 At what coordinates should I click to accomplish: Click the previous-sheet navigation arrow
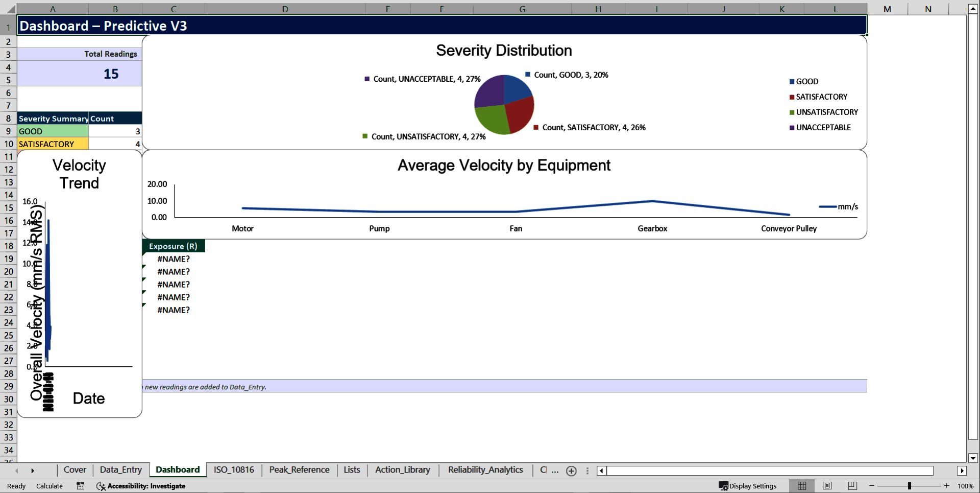(17, 471)
